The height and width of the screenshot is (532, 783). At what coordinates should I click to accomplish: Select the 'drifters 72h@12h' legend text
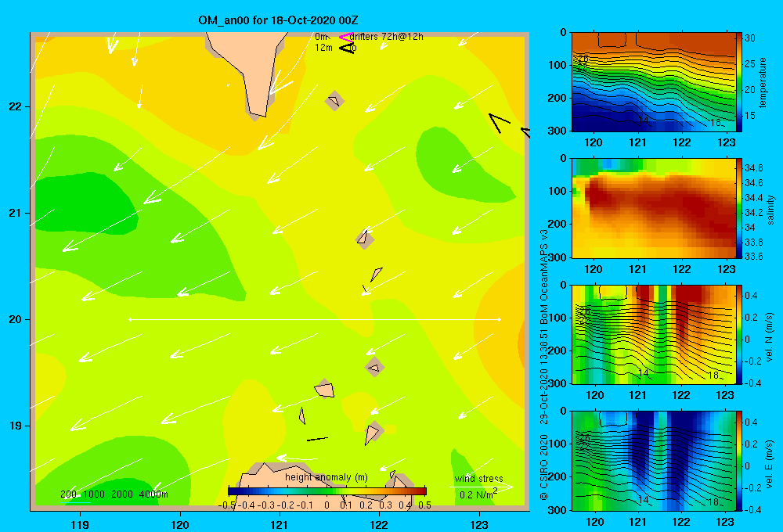386,37
